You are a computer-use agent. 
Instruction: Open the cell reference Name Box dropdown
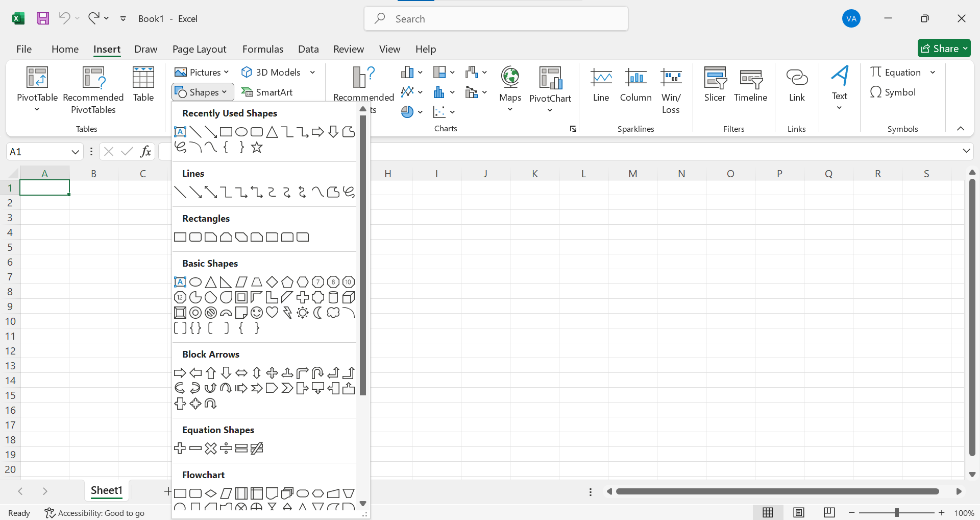pos(75,151)
